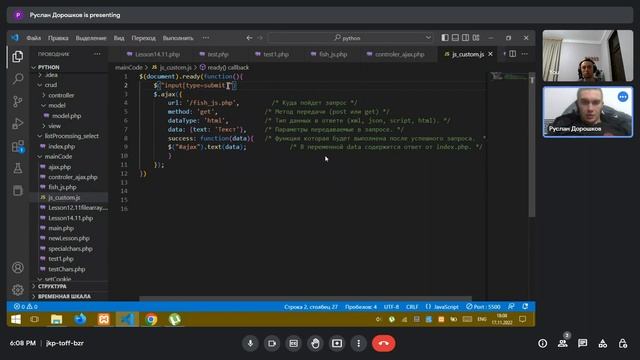Go forward with the navigation arrow
Image resolution: width=640 pixels, height=360 pixels.
tap(260, 38)
